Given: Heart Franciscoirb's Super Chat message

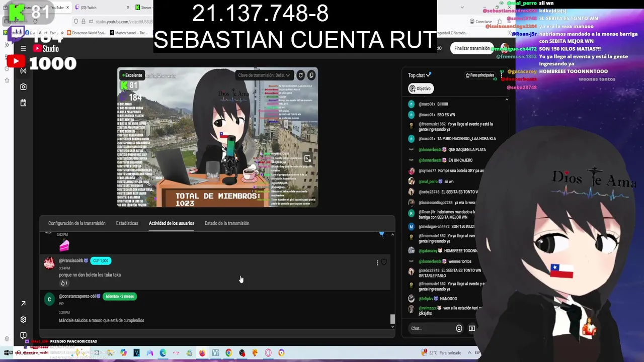Looking at the screenshot, I should (x=384, y=262).
